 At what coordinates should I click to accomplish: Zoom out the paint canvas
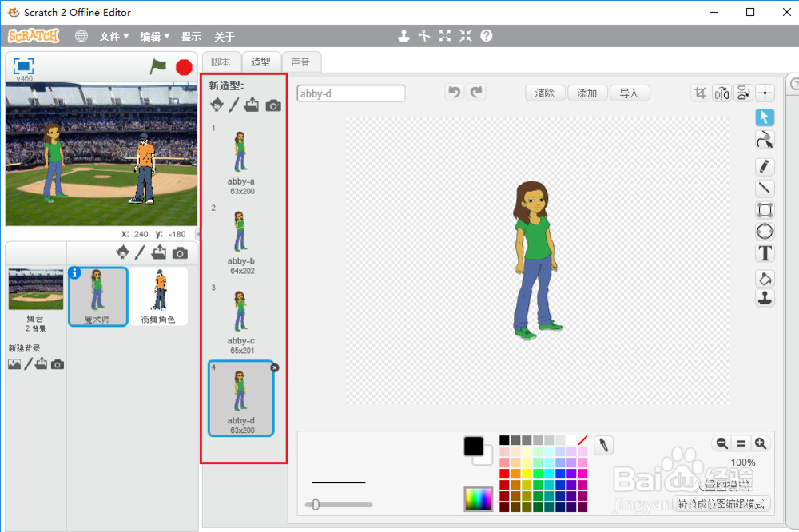[721, 443]
